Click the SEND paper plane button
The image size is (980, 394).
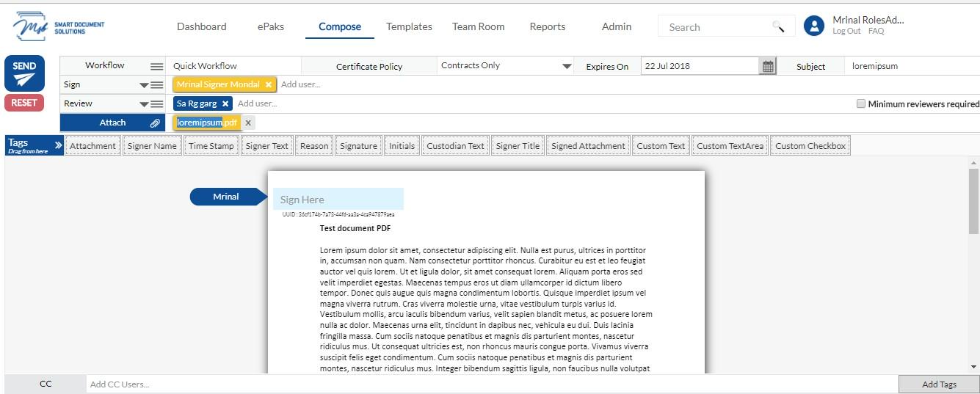point(24,73)
